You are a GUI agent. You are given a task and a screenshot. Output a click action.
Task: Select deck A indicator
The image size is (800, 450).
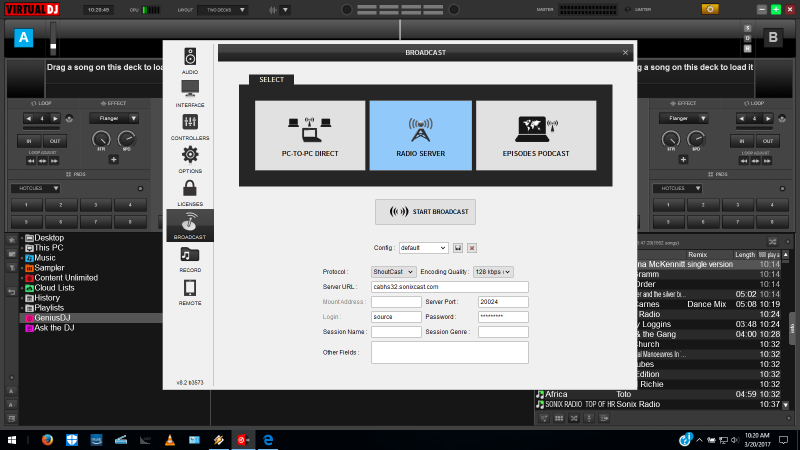tap(23, 38)
